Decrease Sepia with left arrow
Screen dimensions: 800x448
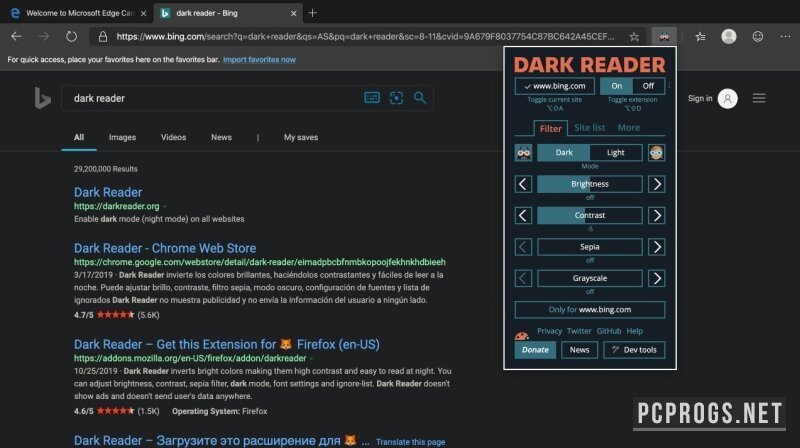point(523,247)
